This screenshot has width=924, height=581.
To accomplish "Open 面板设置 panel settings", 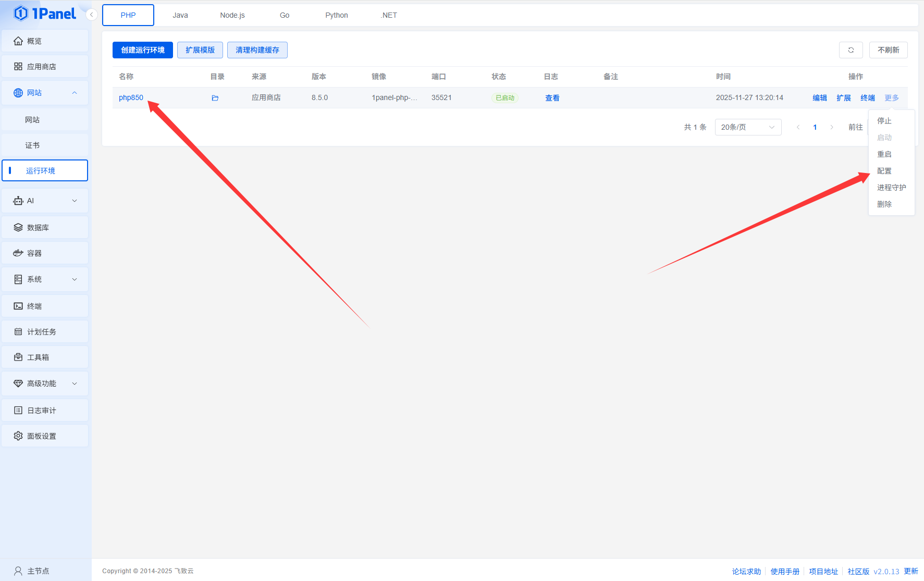I will tap(45, 436).
